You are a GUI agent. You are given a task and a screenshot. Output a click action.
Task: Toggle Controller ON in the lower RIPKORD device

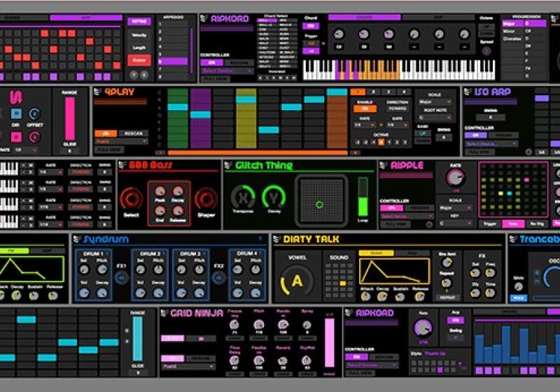click(356, 357)
